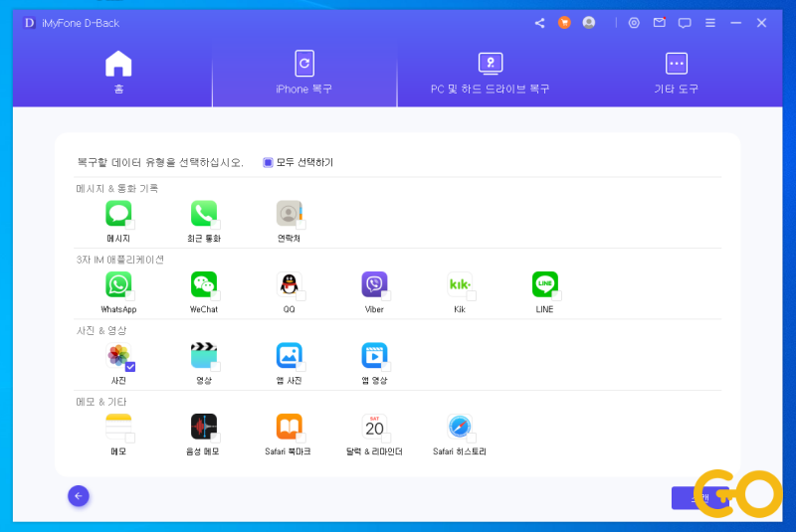
Task: Click the round back arrow button
Action: point(79,496)
